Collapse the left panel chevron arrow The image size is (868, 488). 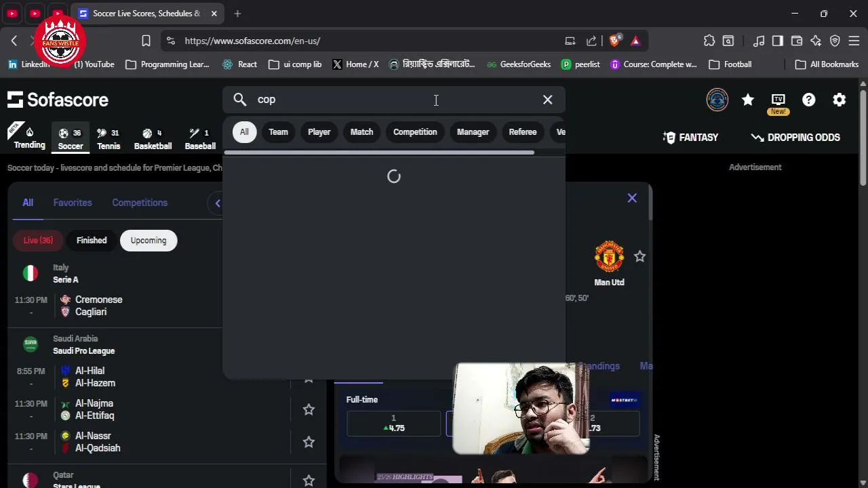(x=217, y=203)
